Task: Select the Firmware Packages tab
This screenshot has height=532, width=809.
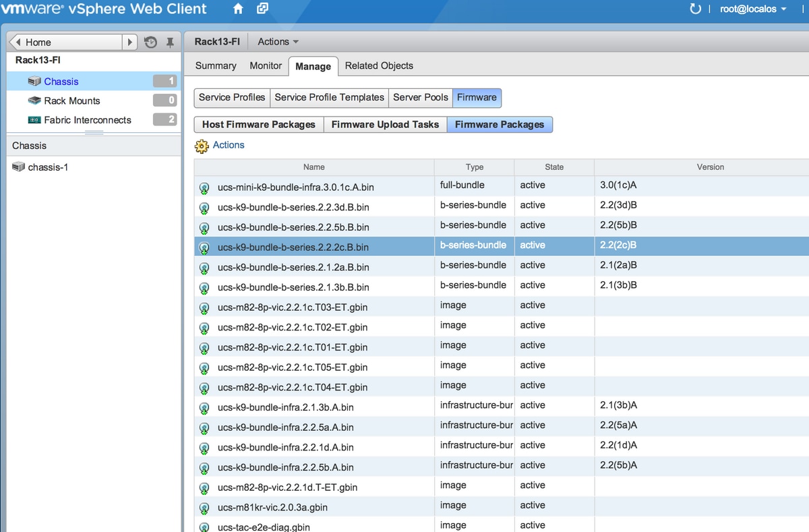Action: click(500, 125)
